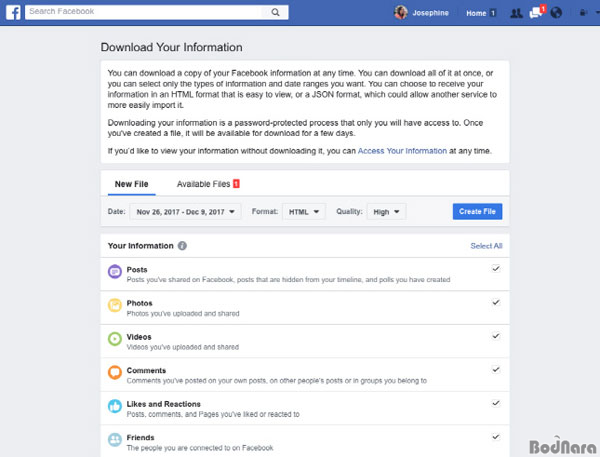Click the yellow Photos icon

[x=115, y=305]
